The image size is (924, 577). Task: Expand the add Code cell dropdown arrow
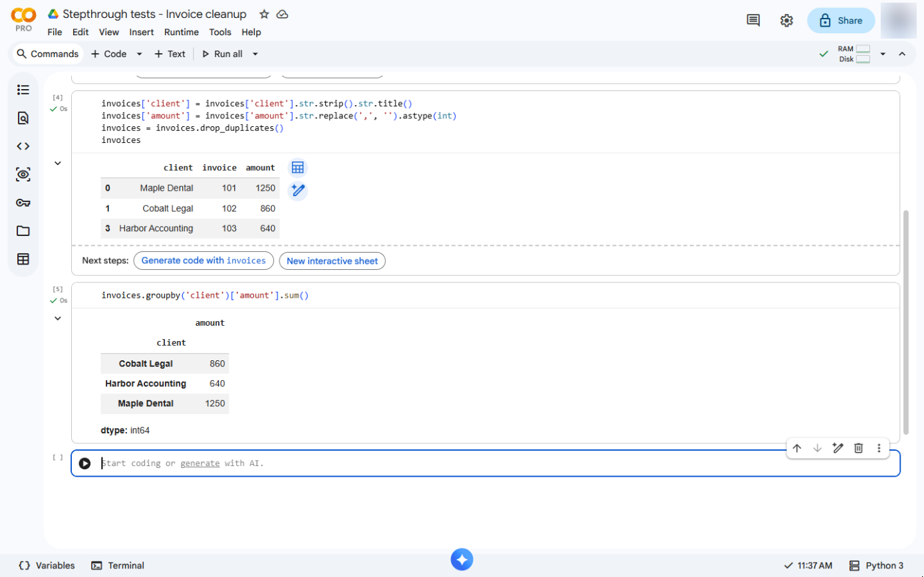(140, 54)
